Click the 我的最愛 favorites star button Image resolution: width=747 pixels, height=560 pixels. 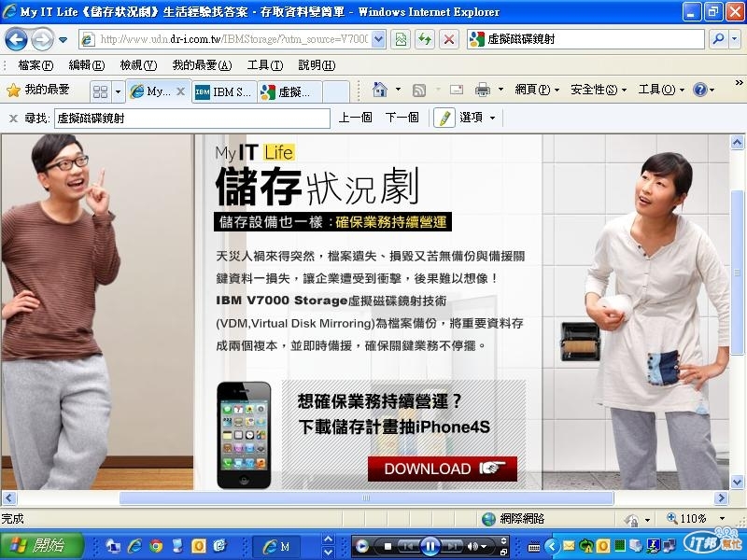click(x=37, y=90)
